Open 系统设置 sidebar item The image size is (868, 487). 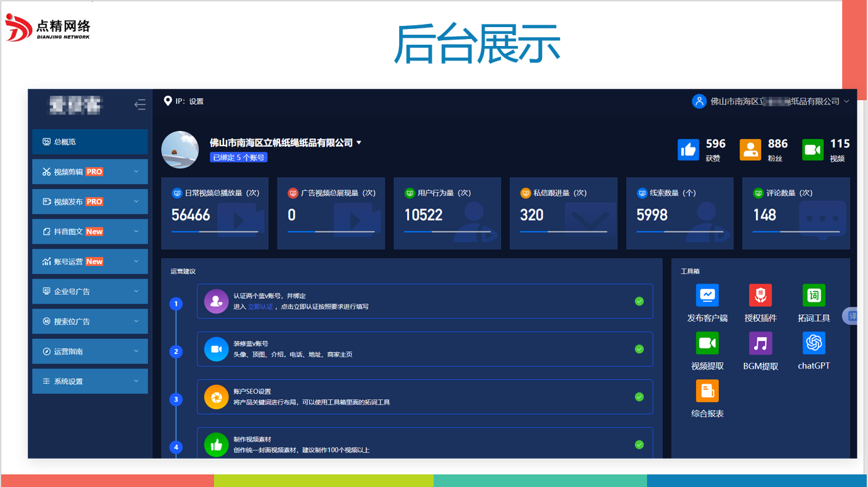tap(90, 381)
